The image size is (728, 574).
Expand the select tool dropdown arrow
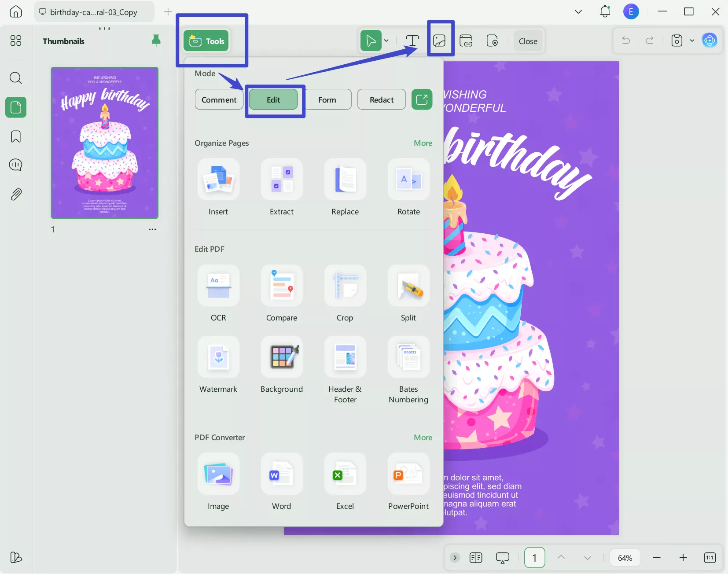coord(386,41)
